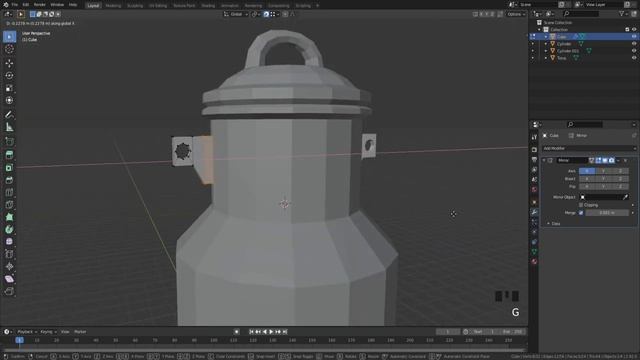Open the Add Modifier dropdown
640x360 pixels.
589,149
